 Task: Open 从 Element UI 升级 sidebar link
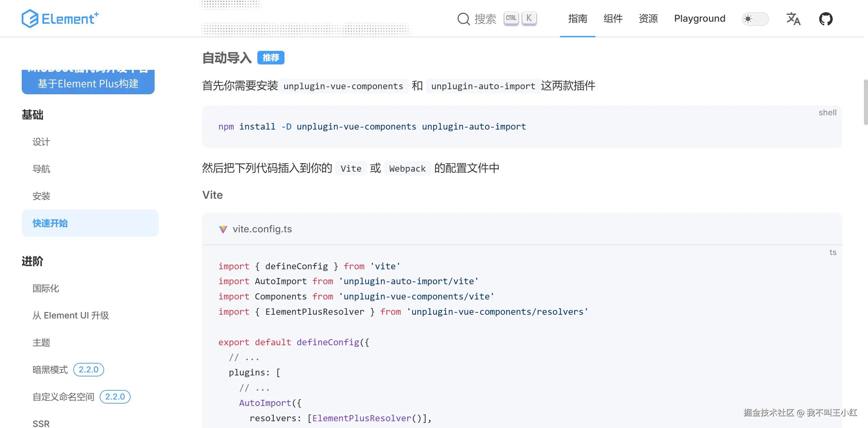(71, 315)
